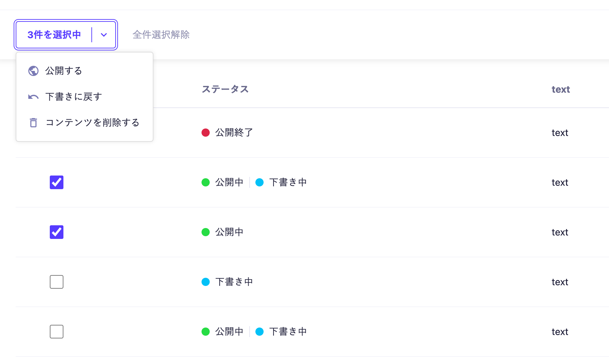This screenshot has height=364, width=609.
Task: Check the last row's empty checkbox
Action: pos(57,332)
